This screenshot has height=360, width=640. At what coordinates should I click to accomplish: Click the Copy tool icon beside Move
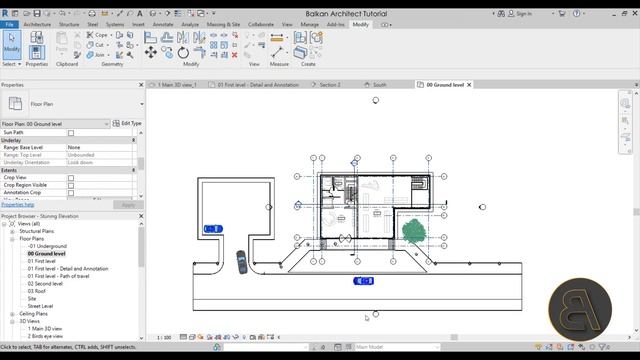[167, 53]
